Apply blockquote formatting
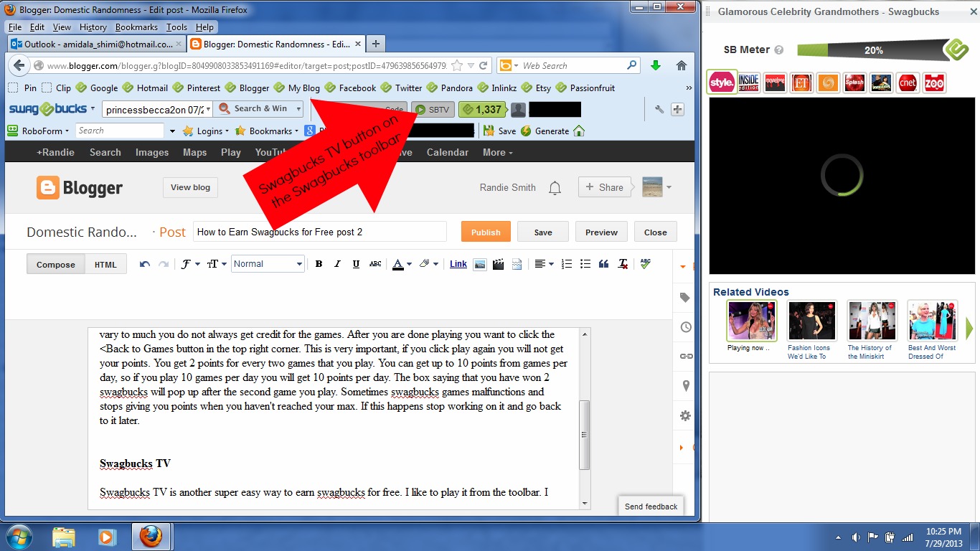 [603, 264]
